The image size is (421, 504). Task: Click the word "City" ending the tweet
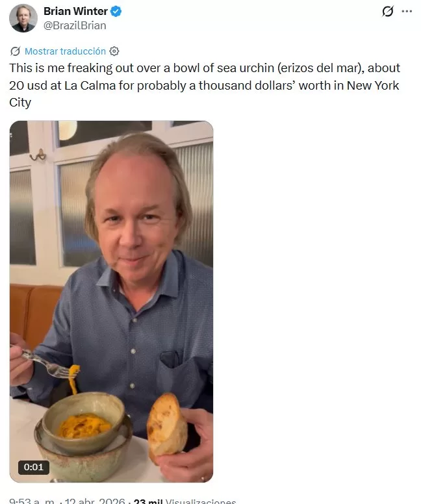(x=20, y=103)
